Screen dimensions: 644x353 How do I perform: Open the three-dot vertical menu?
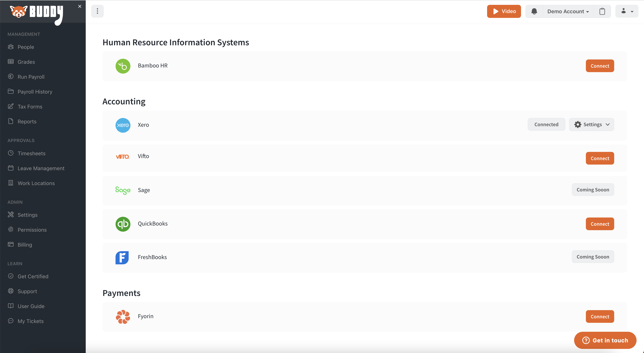(x=97, y=11)
